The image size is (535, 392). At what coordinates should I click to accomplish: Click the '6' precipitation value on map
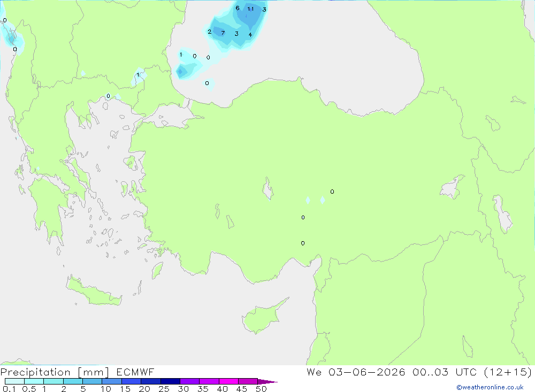[x=238, y=8]
